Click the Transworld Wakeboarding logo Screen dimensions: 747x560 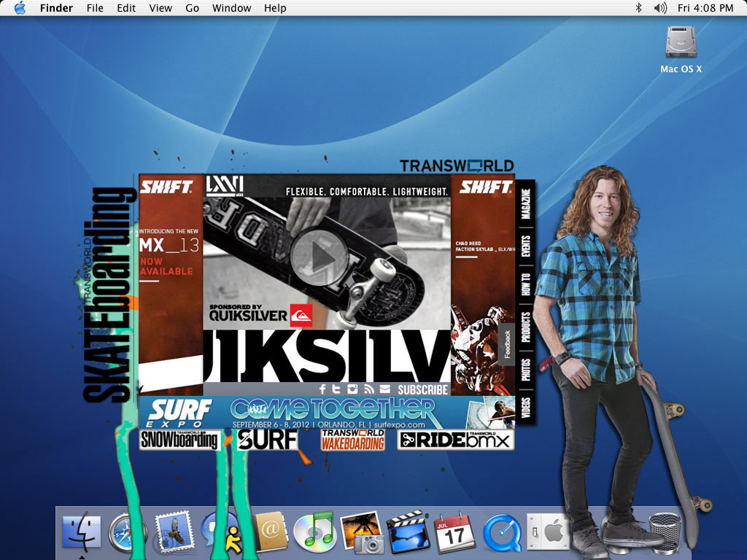click(x=353, y=440)
